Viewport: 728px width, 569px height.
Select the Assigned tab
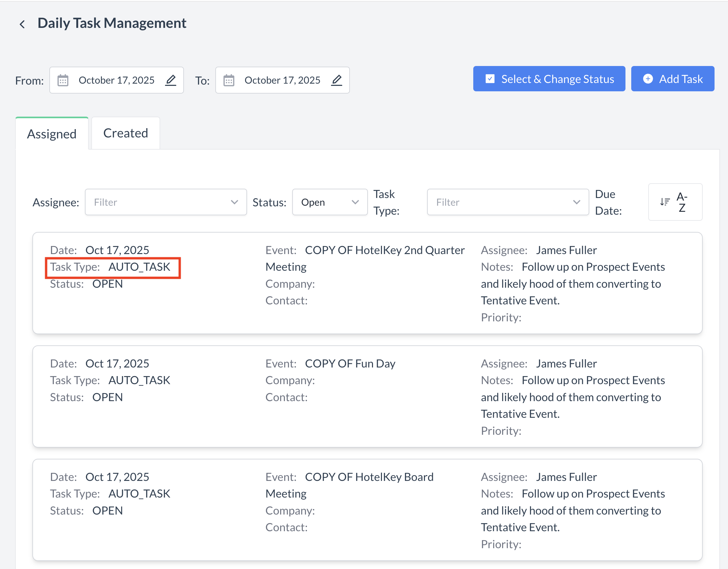[52, 134]
